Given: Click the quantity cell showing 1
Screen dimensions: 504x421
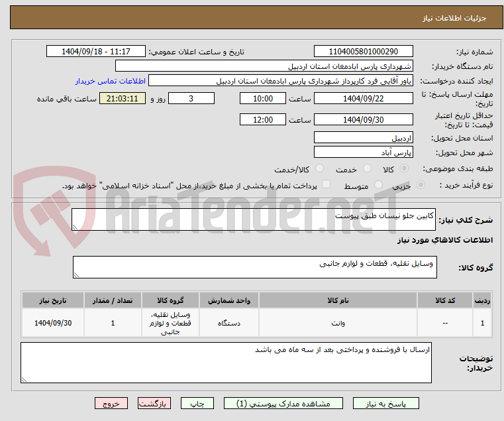Looking at the screenshot, I should point(113,323).
